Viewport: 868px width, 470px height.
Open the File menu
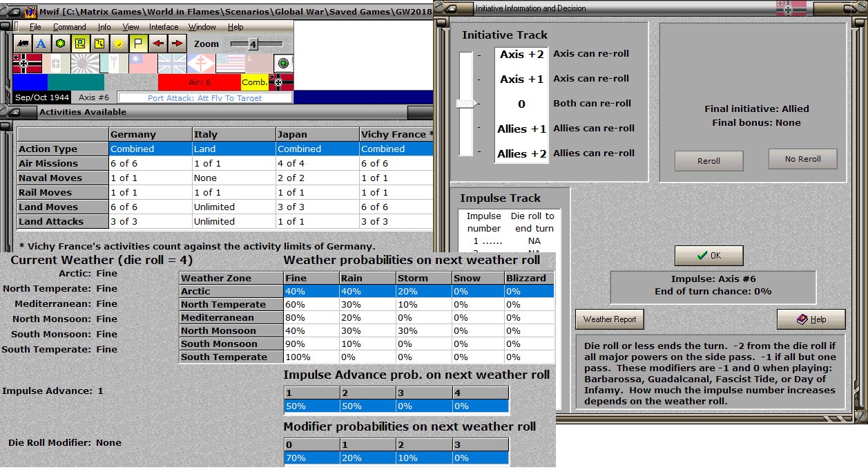tap(35, 27)
